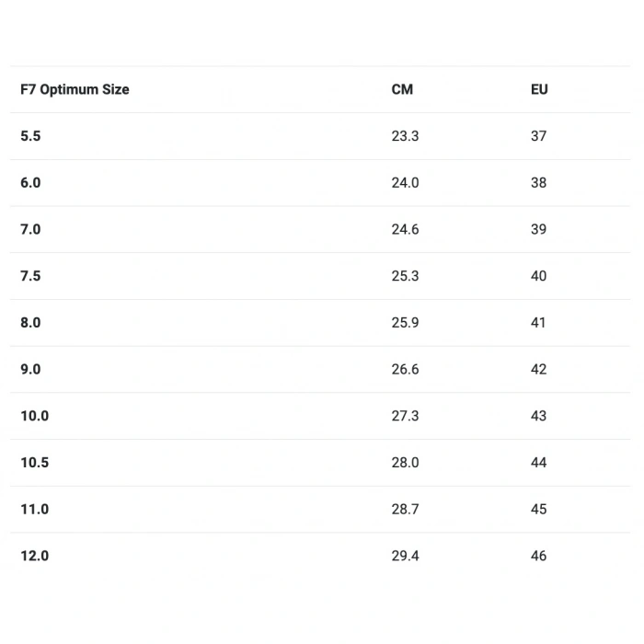Click the F7 Optimum Size column header

[x=75, y=89]
